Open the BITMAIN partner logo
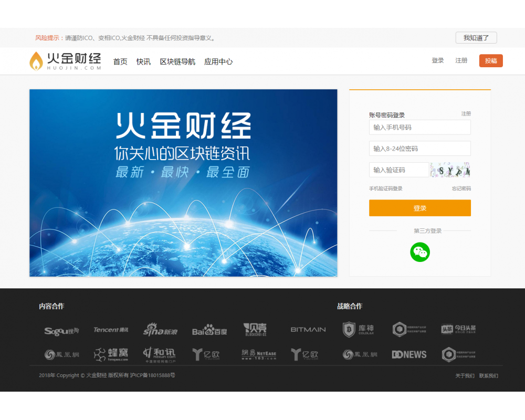The image size is (525, 420). point(308,330)
